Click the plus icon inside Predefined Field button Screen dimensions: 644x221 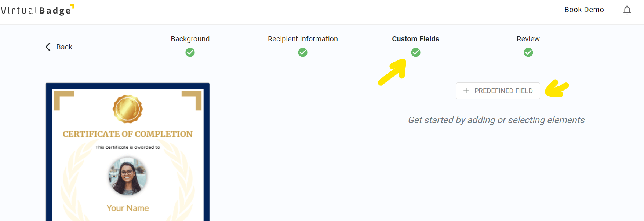pyautogui.click(x=466, y=91)
